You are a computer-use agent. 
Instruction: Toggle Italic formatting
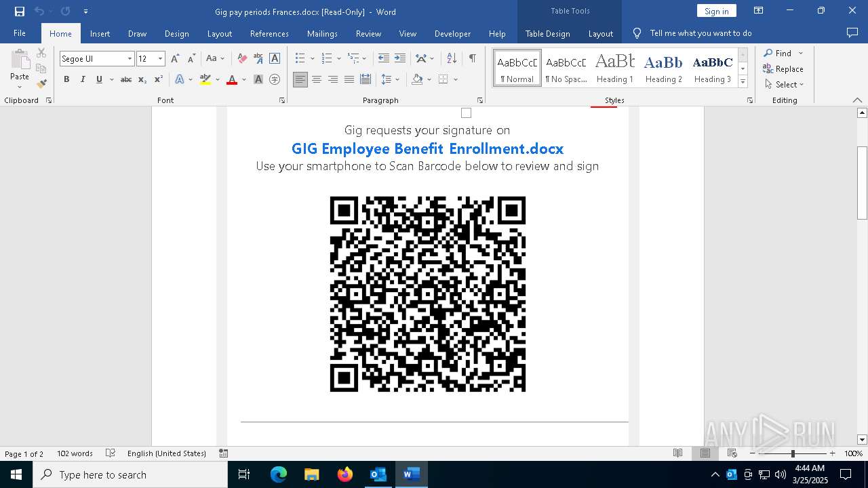(83, 79)
